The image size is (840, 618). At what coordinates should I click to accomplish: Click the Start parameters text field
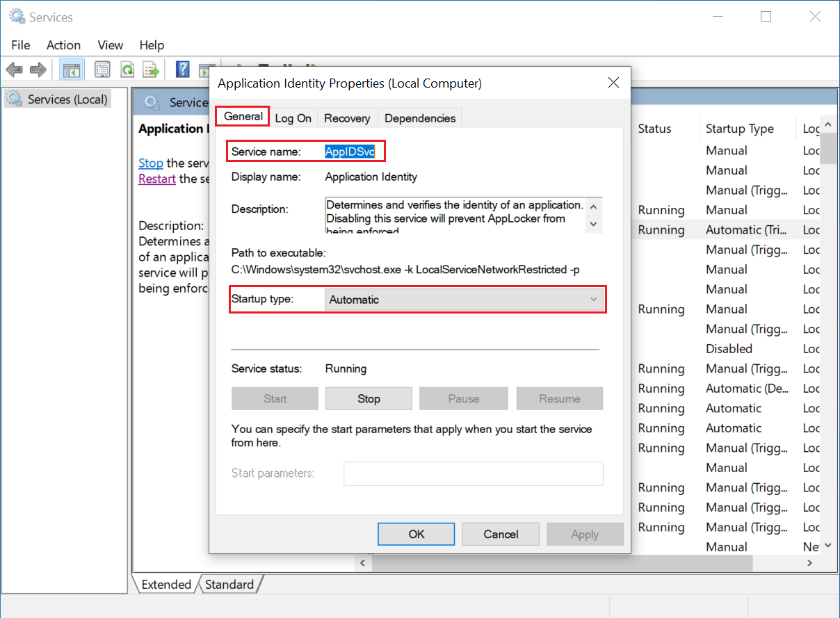[474, 473]
